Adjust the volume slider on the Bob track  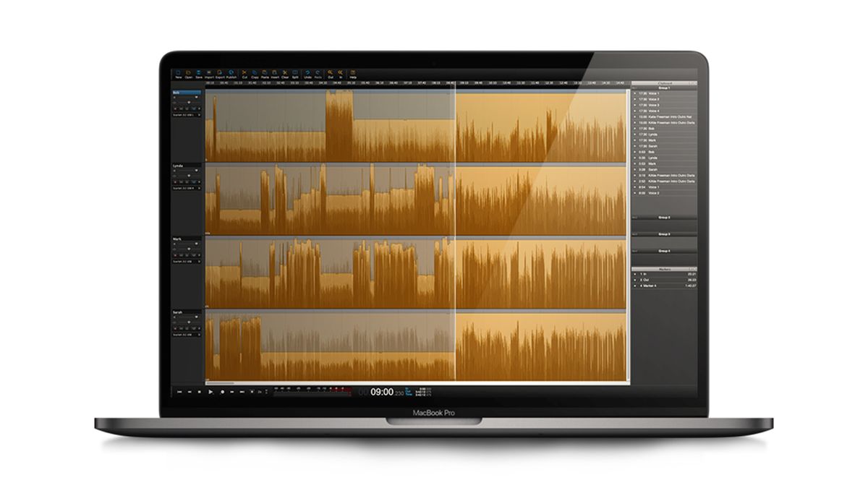click(196, 96)
